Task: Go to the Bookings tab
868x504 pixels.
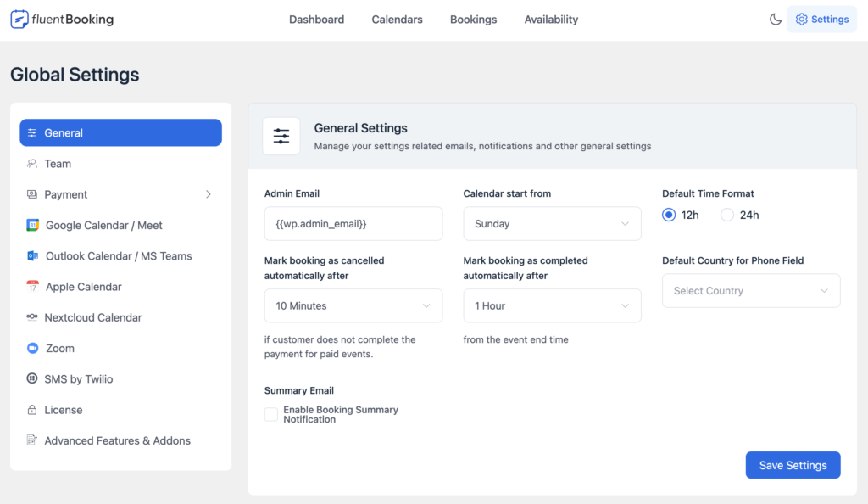Action: (x=473, y=20)
